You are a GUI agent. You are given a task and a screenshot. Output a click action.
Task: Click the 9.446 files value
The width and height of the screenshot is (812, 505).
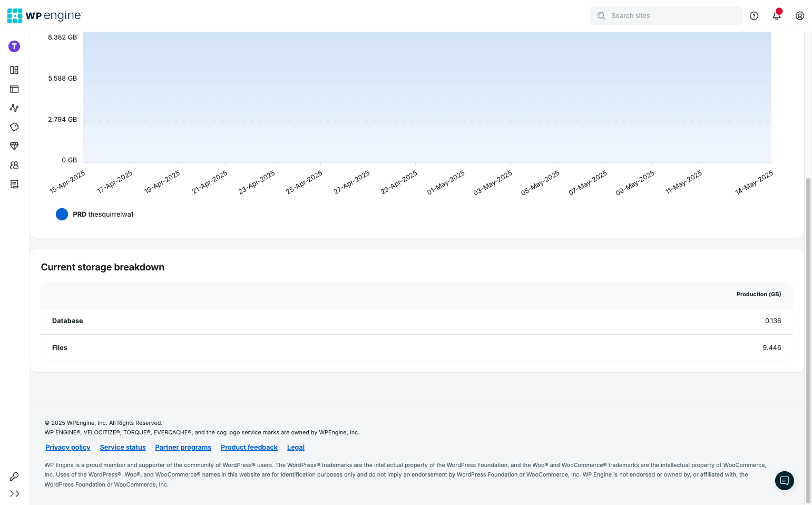point(772,348)
